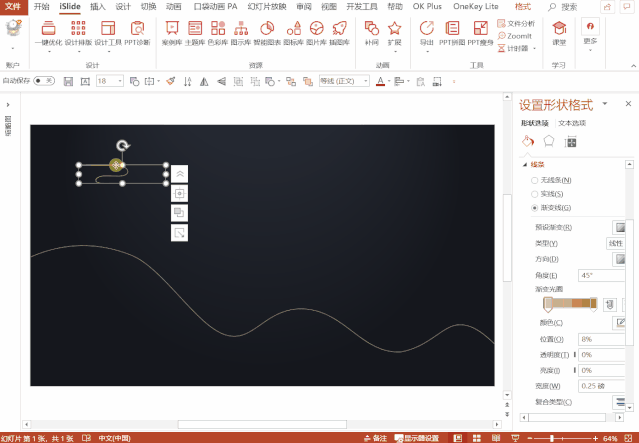
Task: Switch to 格式 format tab
Action: (x=522, y=7)
